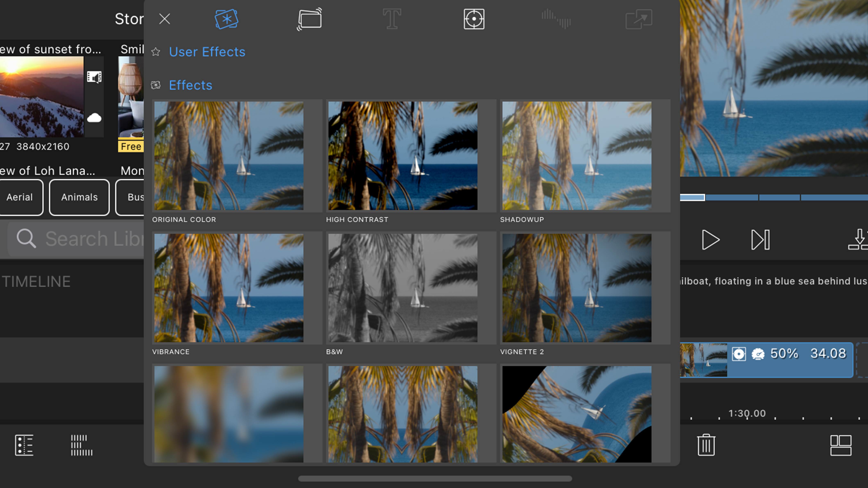Viewport: 868px width, 488px height.
Task: Choose the mirrored palm effect thumbnail
Action: (x=403, y=414)
